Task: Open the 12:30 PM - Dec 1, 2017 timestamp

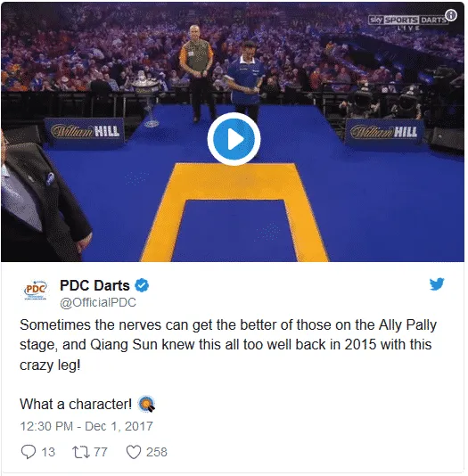Action: (x=86, y=426)
